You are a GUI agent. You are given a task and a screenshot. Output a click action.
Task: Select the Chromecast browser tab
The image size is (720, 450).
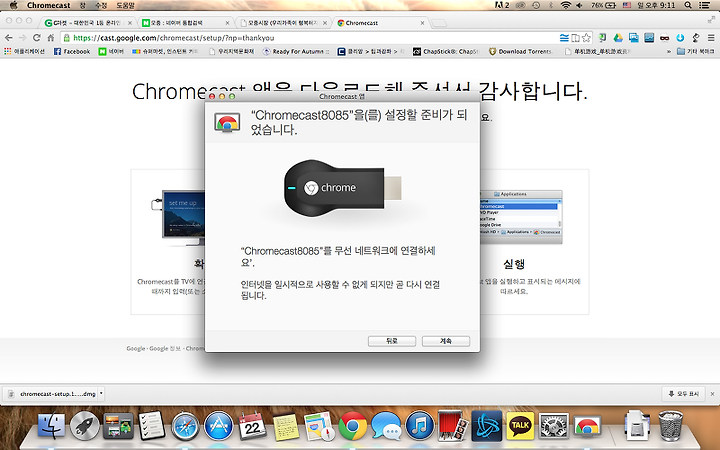pyautogui.click(x=380, y=22)
